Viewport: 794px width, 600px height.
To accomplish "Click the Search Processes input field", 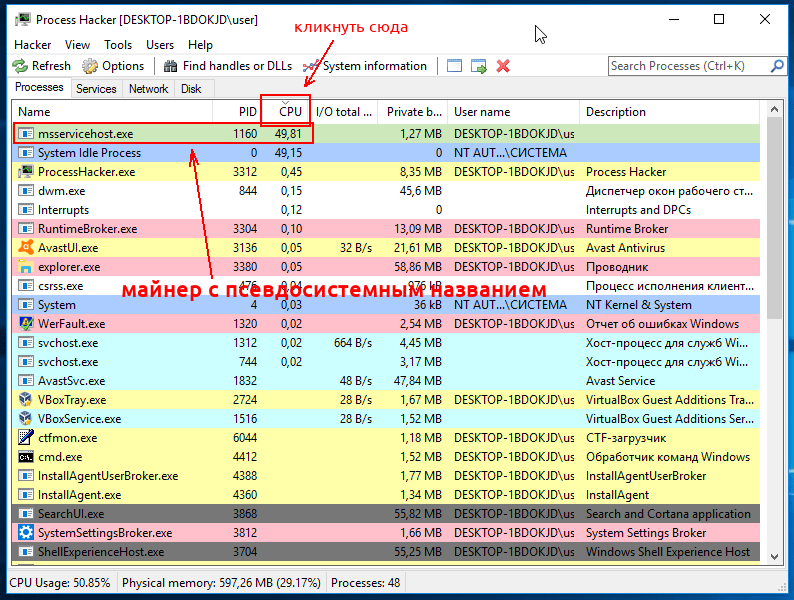I will pos(689,66).
